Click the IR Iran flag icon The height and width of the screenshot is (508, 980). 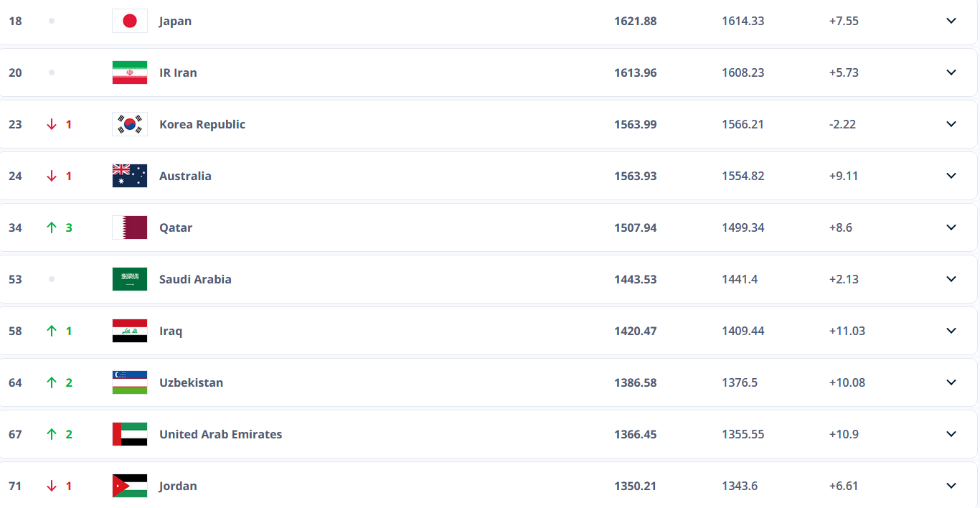[x=130, y=72]
